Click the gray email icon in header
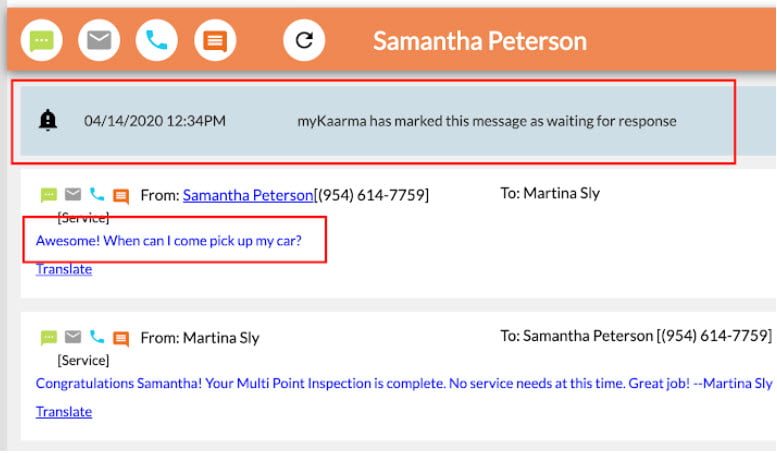This screenshot has height=453, width=777. tap(99, 40)
